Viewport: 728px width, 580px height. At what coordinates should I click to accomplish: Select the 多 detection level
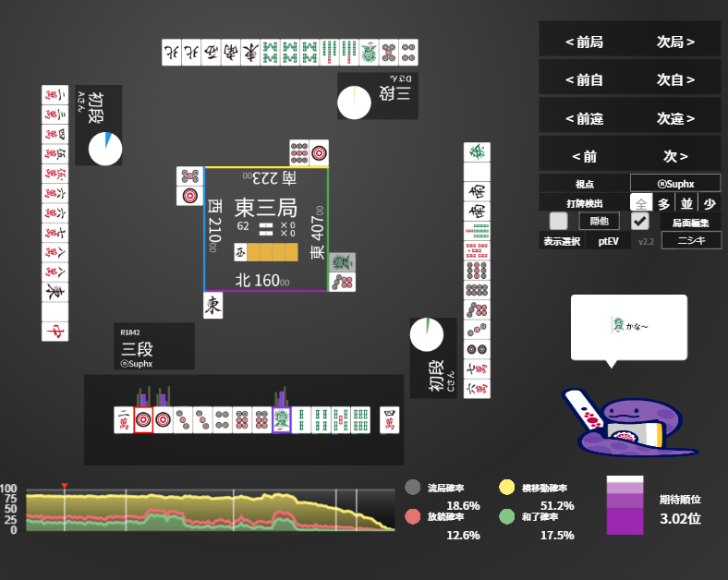click(x=664, y=203)
